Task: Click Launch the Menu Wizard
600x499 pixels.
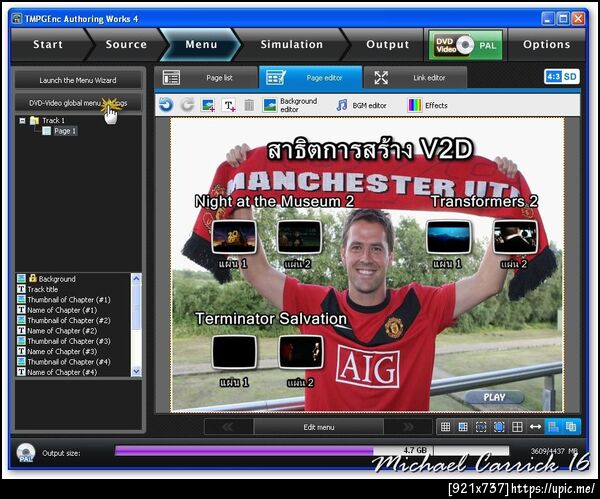Action: click(x=78, y=80)
